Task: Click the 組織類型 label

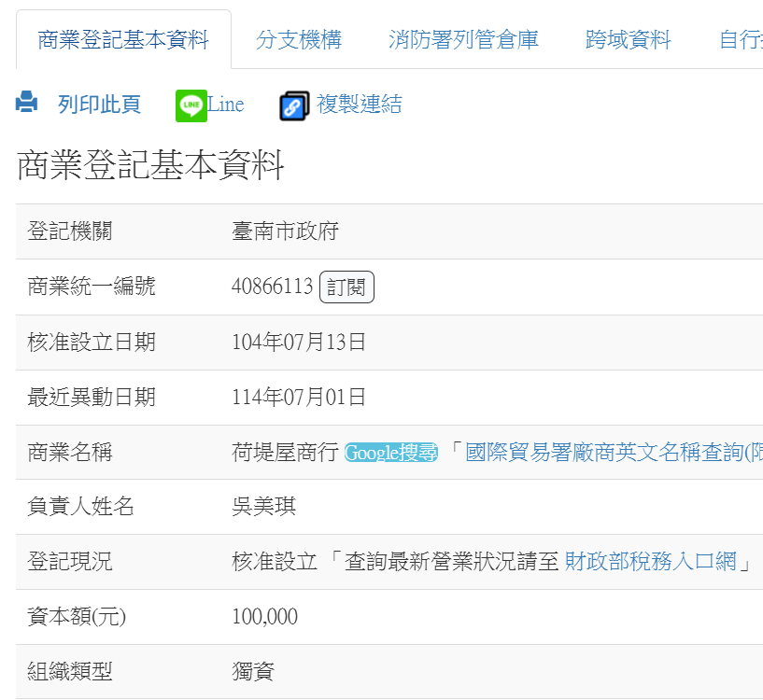Action: click(x=70, y=672)
